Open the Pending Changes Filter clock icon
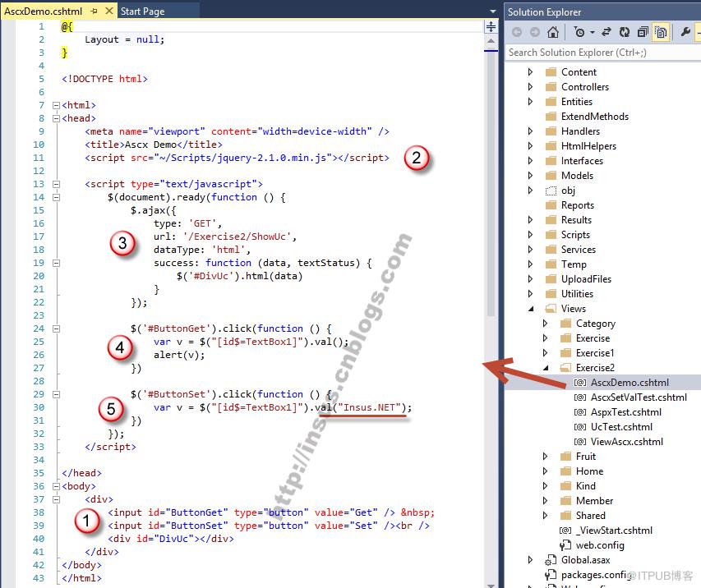 point(579,32)
